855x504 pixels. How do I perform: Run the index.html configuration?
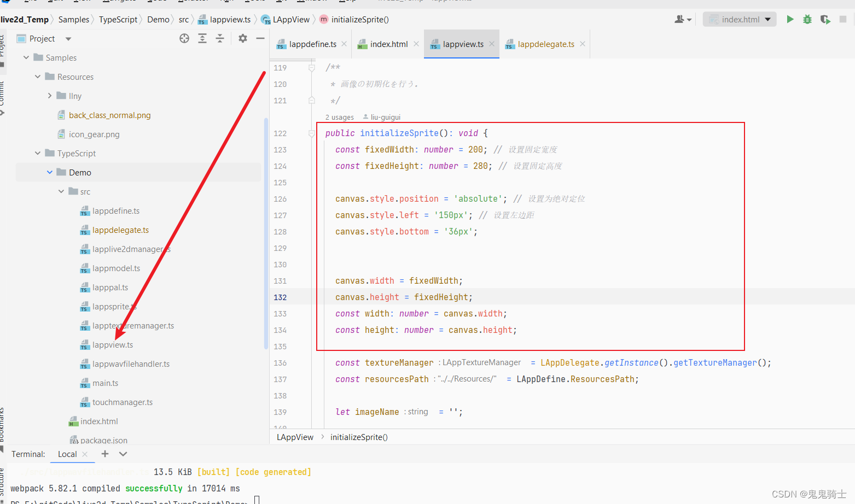tap(790, 19)
